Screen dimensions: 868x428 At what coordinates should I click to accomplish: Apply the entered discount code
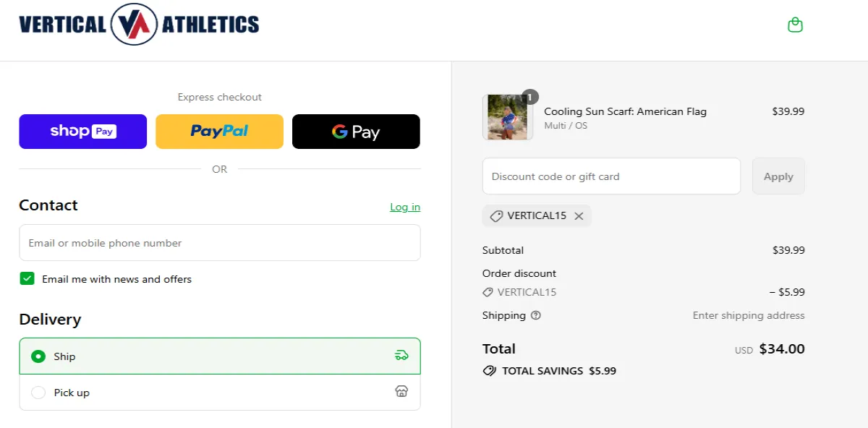tap(778, 176)
